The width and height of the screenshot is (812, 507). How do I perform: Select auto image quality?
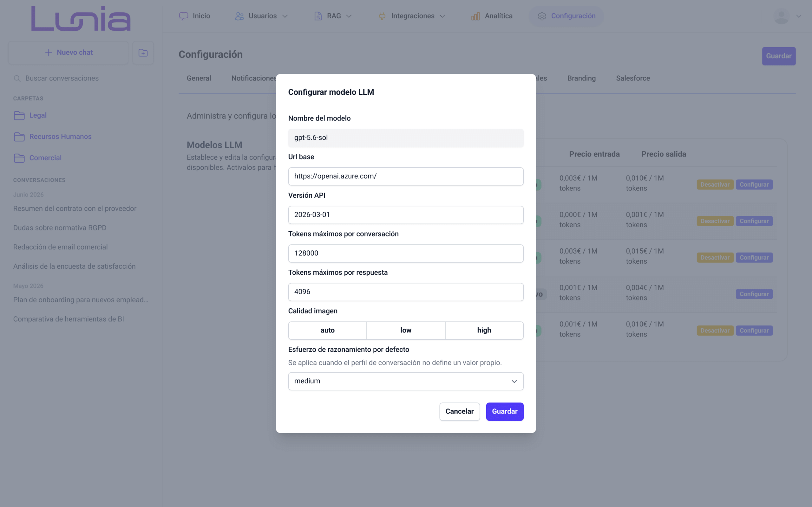click(327, 330)
